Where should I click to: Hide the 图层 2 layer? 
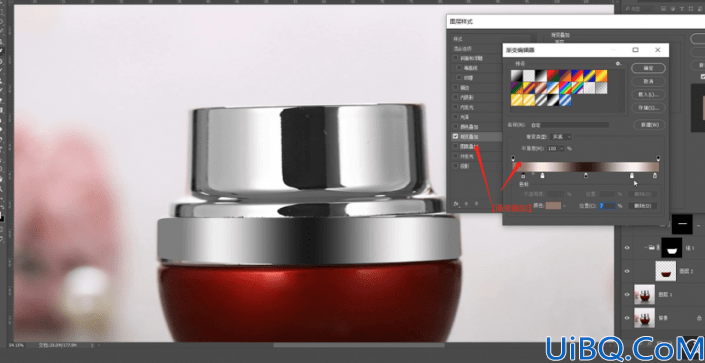[627, 271]
